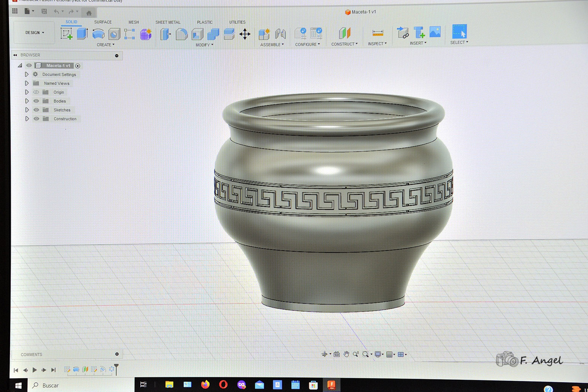Show the hidden Origin folder
Image resolution: width=588 pixels, height=392 pixels.
(x=36, y=92)
